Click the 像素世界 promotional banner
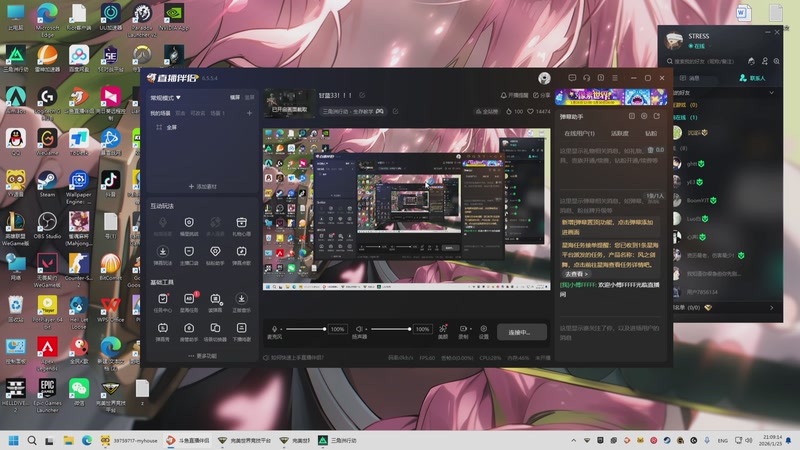Image resolution: width=800 pixels, height=450 pixels. [611, 96]
